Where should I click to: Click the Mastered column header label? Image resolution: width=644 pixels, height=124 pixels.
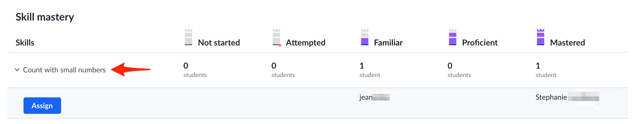pos(568,43)
